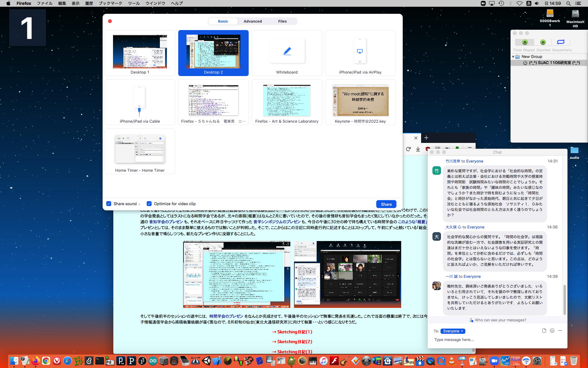Click the Home Timer pause button

[x=525, y=42]
